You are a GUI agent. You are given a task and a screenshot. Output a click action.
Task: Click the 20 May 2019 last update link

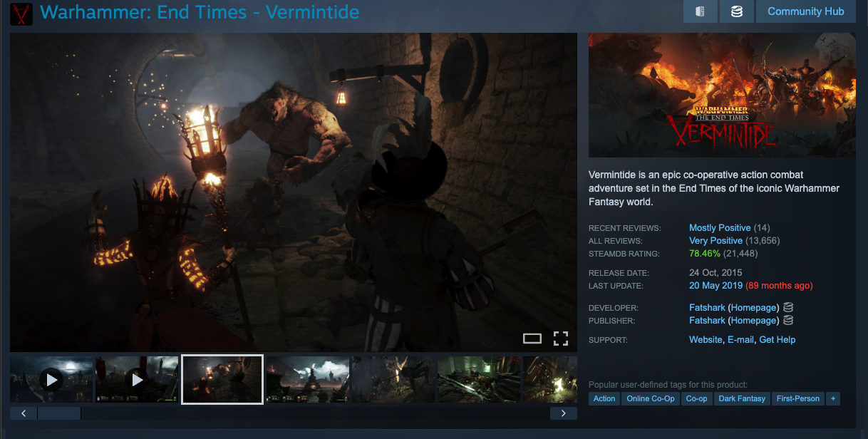pos(716,286)
